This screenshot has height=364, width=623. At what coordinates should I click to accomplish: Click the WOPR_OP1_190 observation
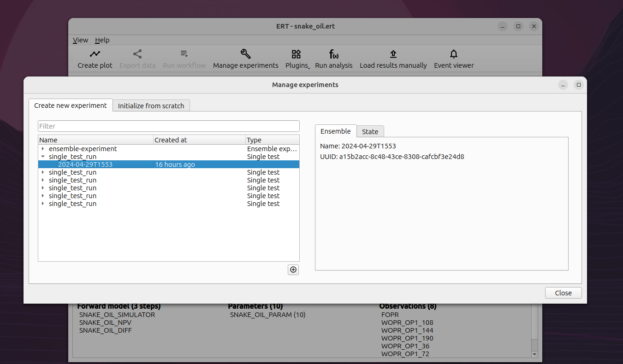click(407, 338)
